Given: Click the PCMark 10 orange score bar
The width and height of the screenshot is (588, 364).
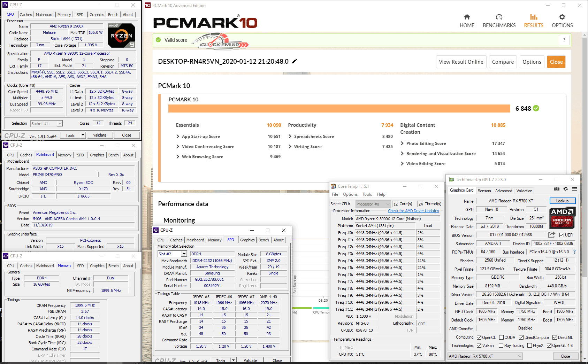Looking at the screenshot, I should 339,108.
